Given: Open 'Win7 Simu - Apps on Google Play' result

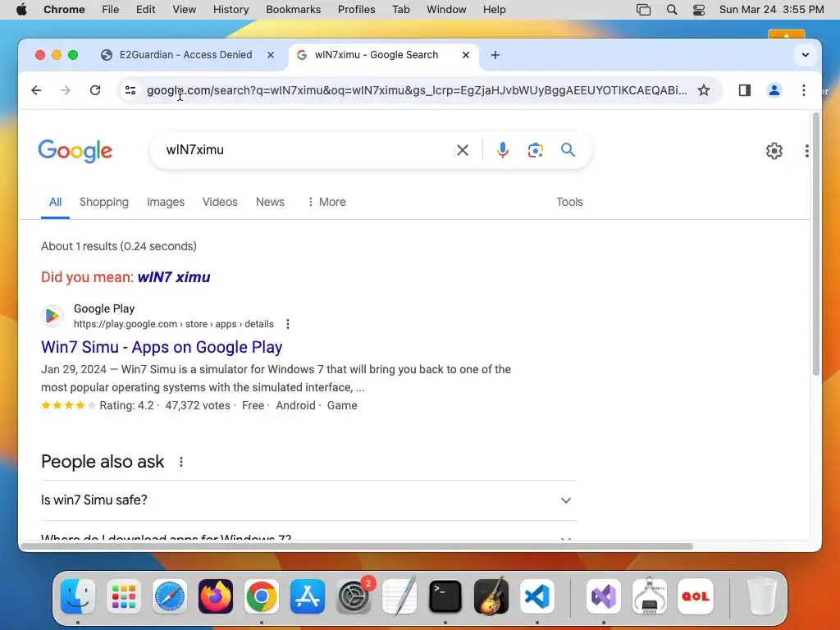Looking at the screenshot, I should [162, 347].
